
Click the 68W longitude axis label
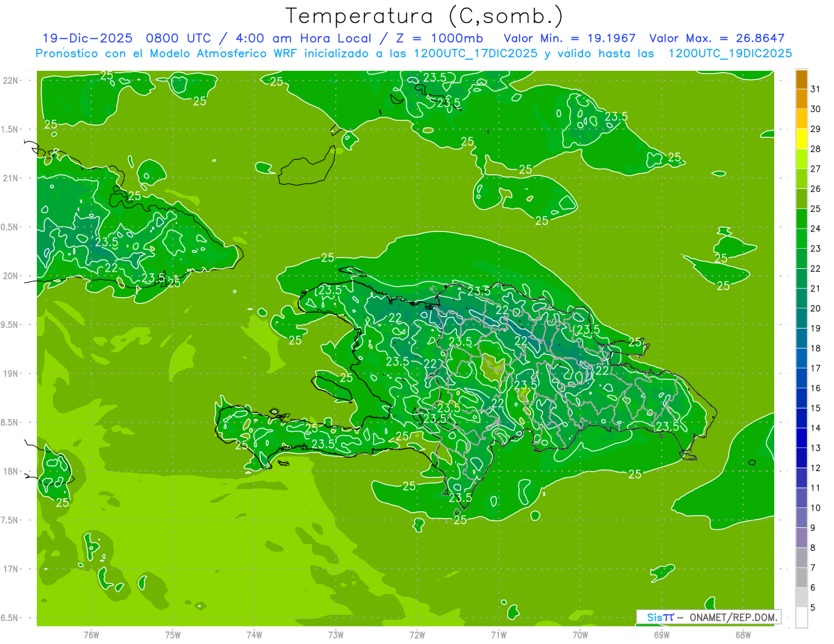(x=743, y=634)
